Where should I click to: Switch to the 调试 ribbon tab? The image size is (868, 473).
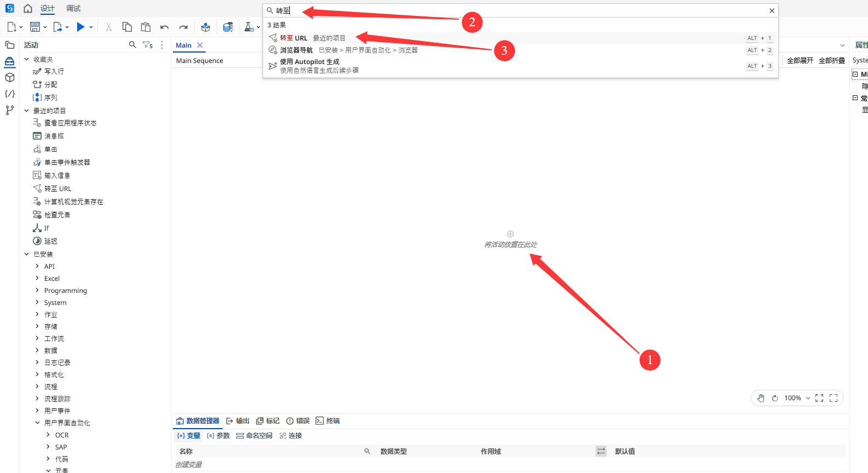click(73, 9)
